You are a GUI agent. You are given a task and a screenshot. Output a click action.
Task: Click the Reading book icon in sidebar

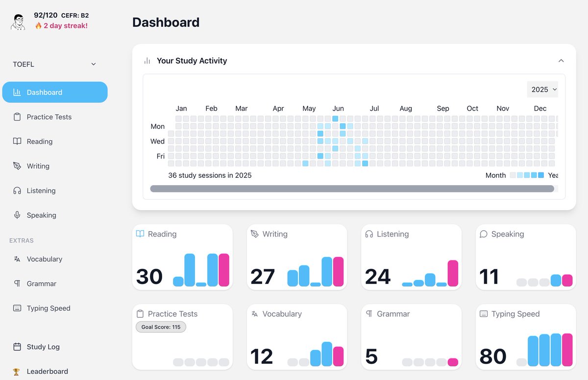coord(17,141)
